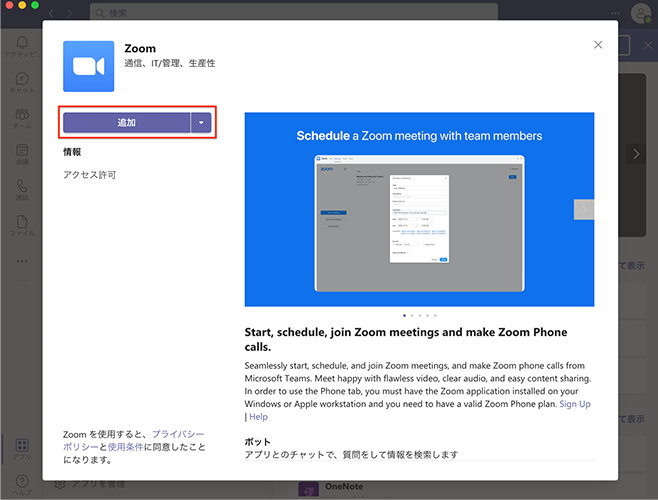Click the 通信、IT/管理、生産性 category text
658x500 pixels.
pos(170,63)
